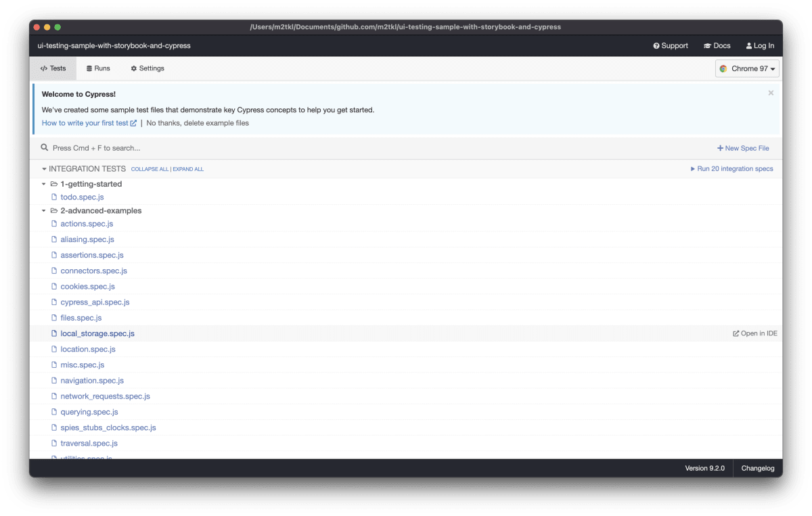Open local_storage.spec.js
812x516 pixels.
coord(97,333)
